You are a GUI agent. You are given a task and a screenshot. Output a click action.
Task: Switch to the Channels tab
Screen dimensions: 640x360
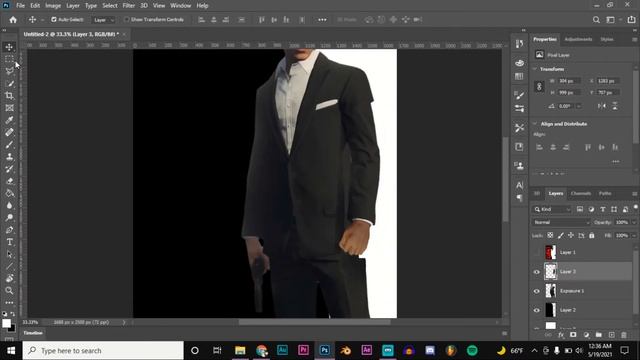pos(581,193)
